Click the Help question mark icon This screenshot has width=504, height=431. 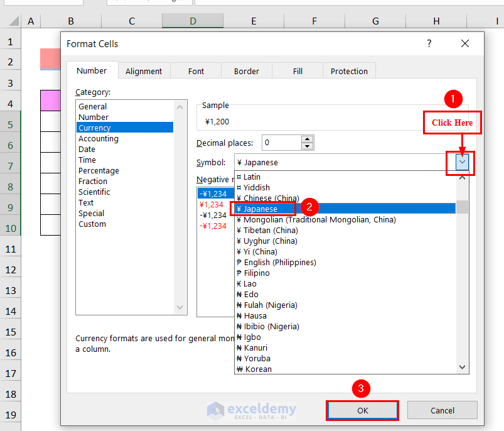pos(429,43)
